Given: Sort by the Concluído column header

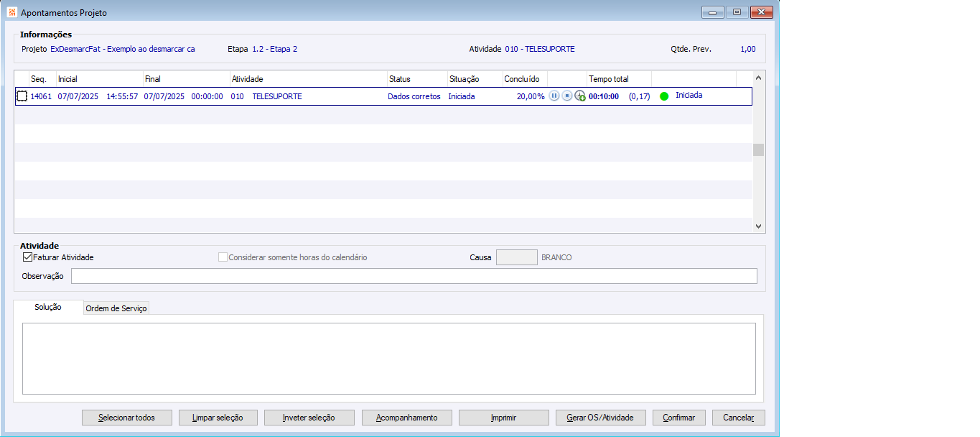Looking at the screenshot, I should [525, 79].
